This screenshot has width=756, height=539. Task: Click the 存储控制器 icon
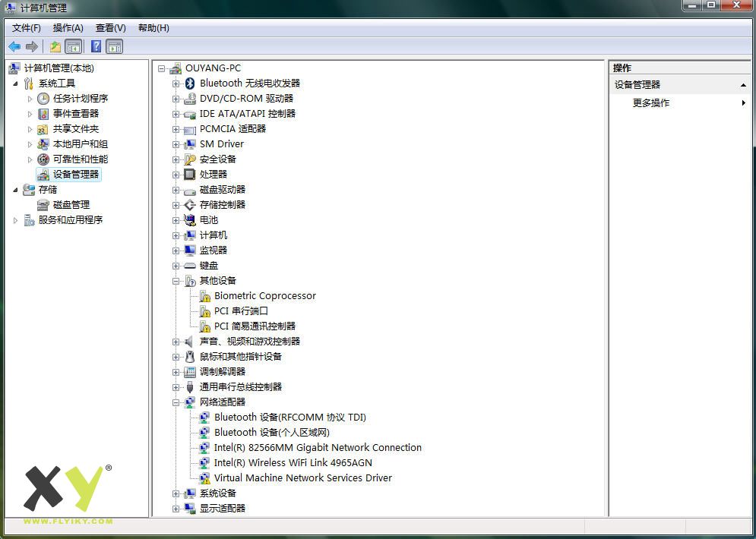pos(190,205)
